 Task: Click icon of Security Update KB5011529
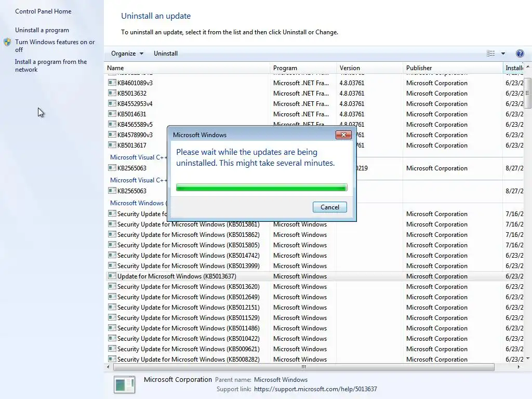coord(112,317)
